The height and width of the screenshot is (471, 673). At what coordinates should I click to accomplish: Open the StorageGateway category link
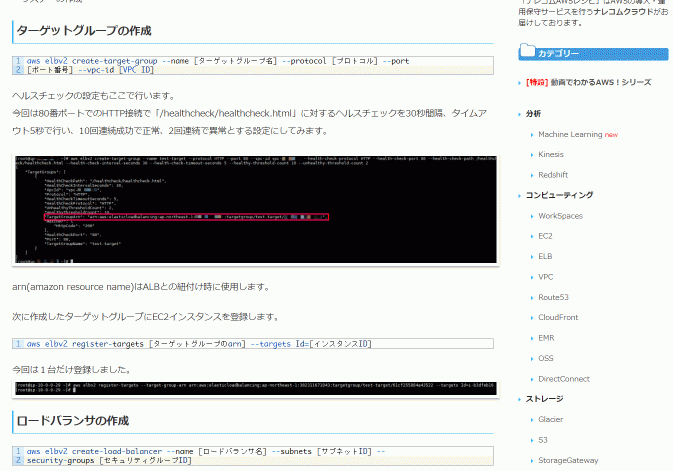pos(568,460)
